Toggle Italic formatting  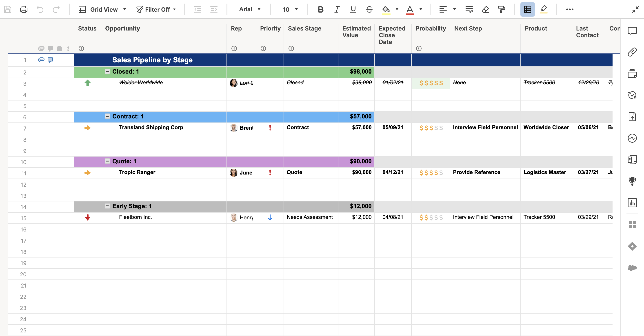pyautogui.click(x=337, y=9)
